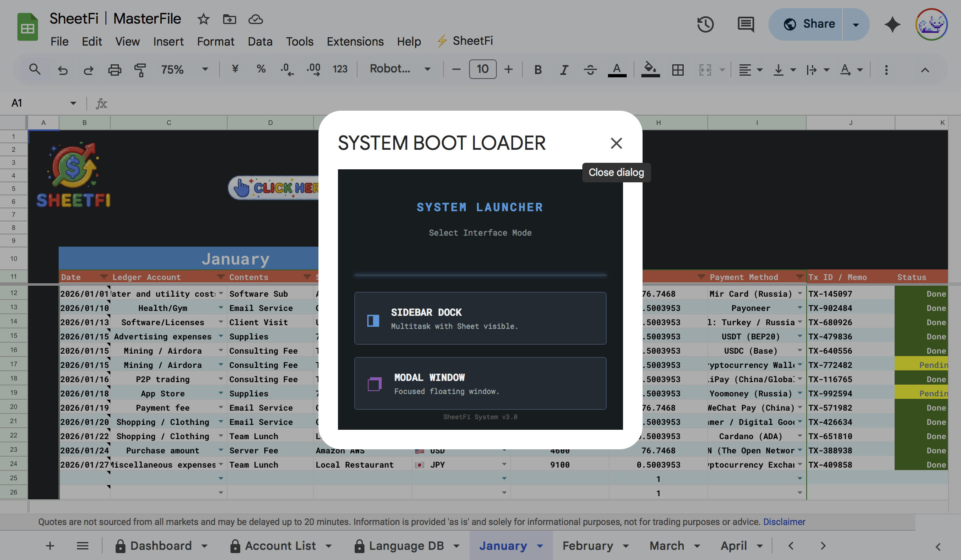The image size is (961, 560).
Task: Click the font size input field
Action: 483,69
